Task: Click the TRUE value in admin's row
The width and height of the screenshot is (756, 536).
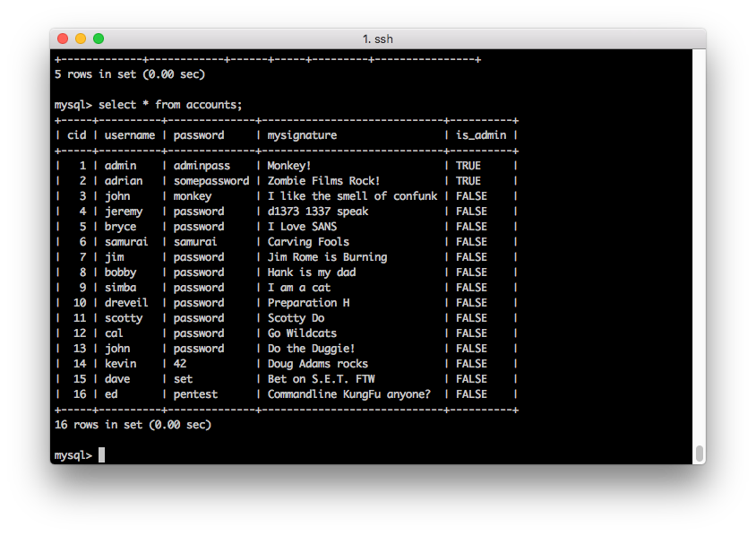Action: 468,166
